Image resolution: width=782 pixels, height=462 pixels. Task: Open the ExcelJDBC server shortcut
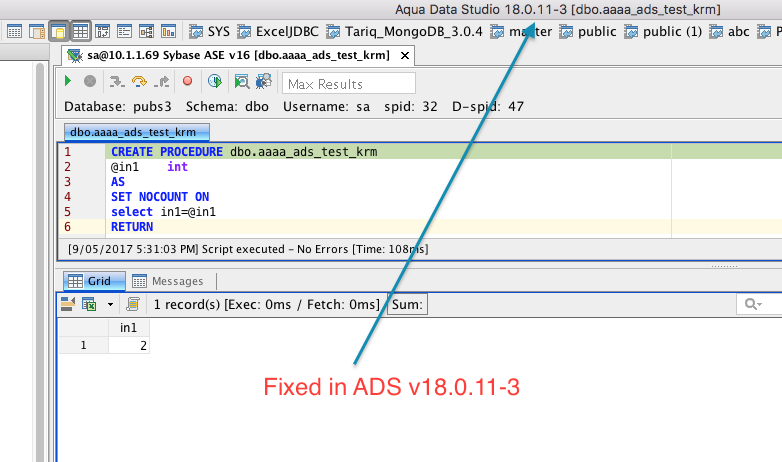coord(278,32)
